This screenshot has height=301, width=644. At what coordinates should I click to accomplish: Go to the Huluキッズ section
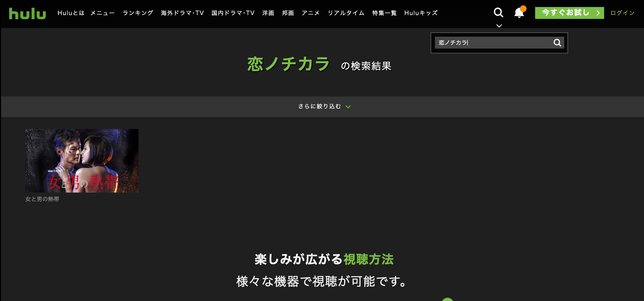(421, 13)
